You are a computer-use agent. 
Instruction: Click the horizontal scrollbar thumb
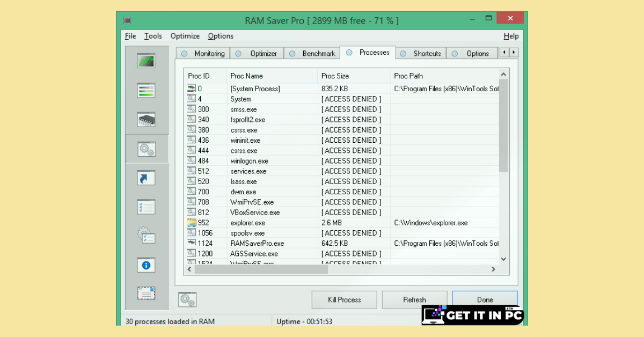pyautogui.click(x=261, y=269)
